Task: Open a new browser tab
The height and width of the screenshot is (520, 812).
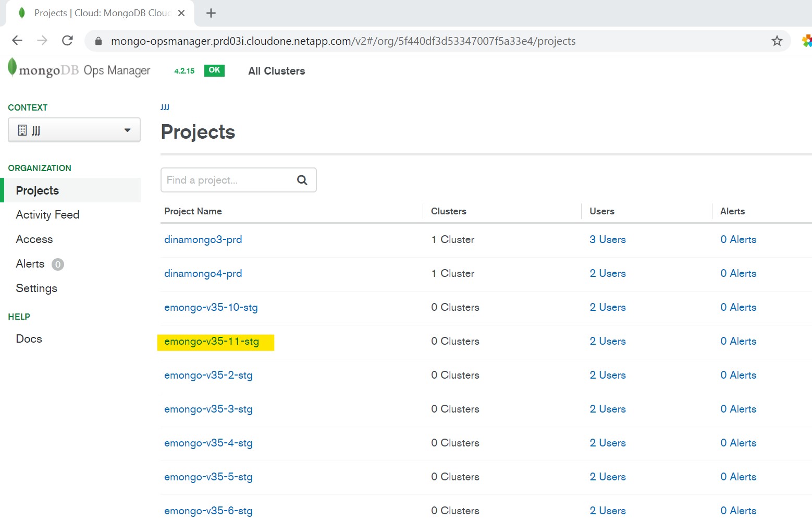Action: pyautogui.click(x=211, y=13)
